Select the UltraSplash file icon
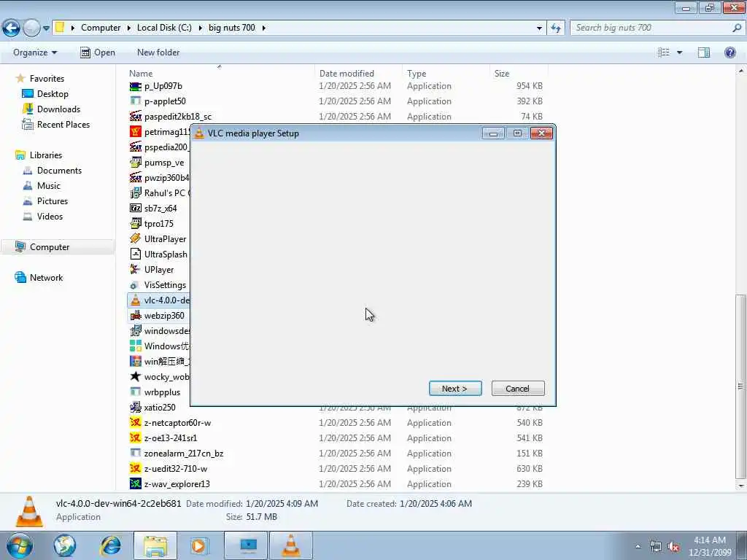The height and width of the screenshot is (560, 747). (135, 254)
